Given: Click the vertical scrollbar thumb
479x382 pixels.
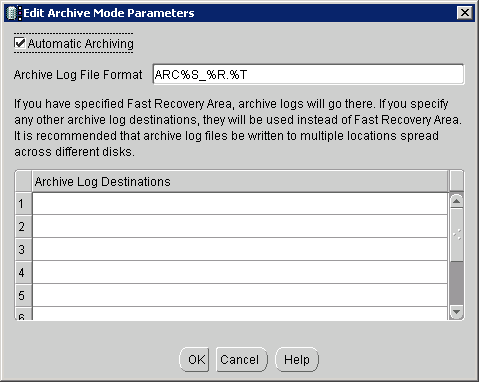Looking at the screenshot, I should pyautogui.click(x=456, y=234).
